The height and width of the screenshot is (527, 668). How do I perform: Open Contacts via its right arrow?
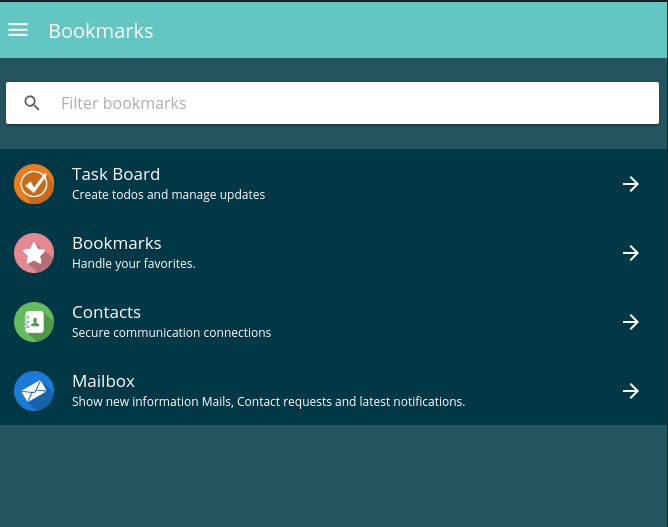click(x=631, y=322)
